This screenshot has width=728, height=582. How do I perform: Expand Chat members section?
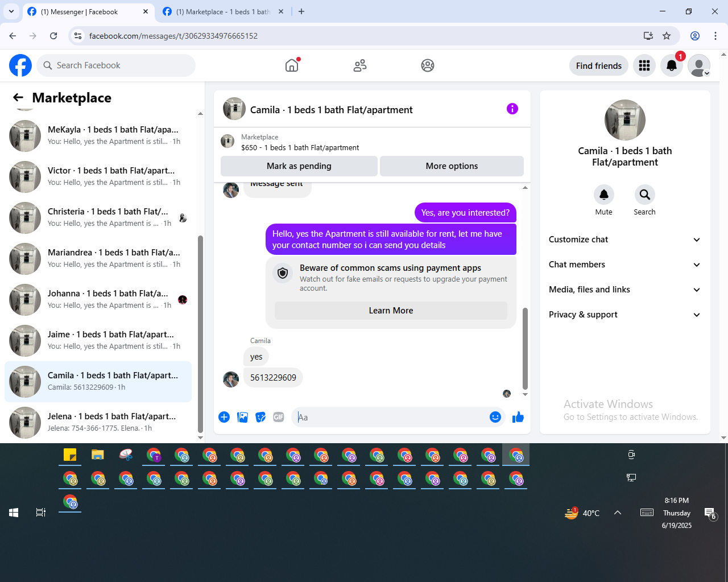tap(625, 265)
